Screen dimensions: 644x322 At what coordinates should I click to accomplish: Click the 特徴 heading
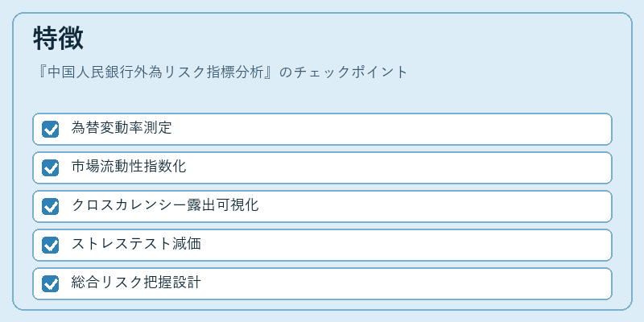click(x=58, y=39)
